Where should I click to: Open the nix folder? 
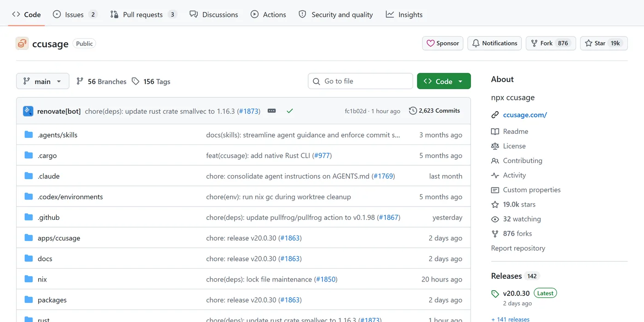42,279
